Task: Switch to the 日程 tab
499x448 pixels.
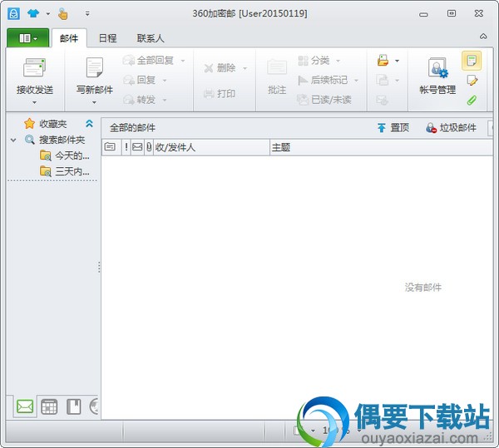Action: pos(107,38)
